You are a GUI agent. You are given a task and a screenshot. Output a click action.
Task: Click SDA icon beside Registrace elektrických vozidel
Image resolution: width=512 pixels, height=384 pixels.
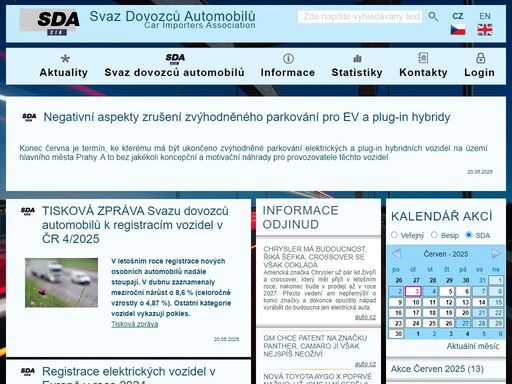tap(28, 371)
